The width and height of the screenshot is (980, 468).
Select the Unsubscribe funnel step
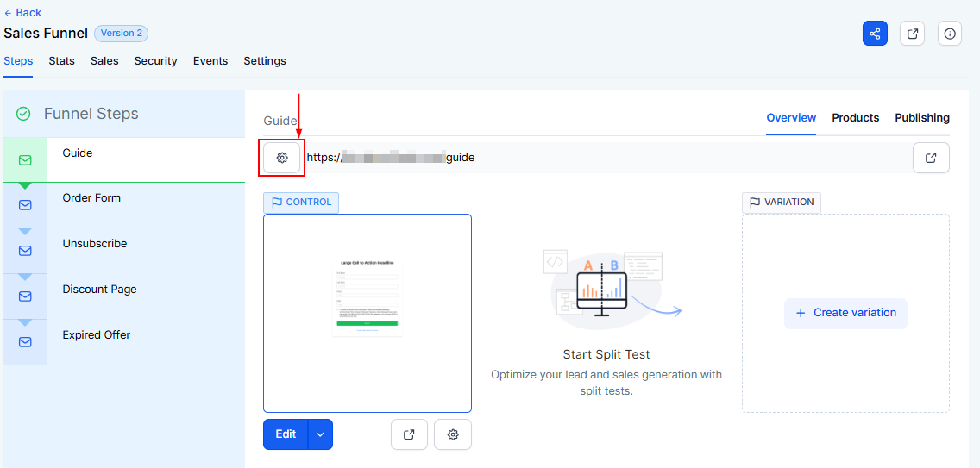pos(123,251)
